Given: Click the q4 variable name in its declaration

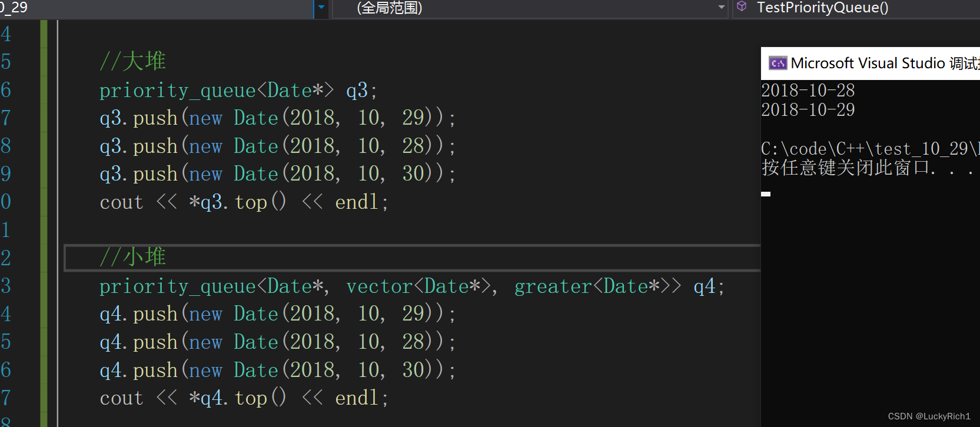Looking at the screenshot, I should tap(705, 286).
